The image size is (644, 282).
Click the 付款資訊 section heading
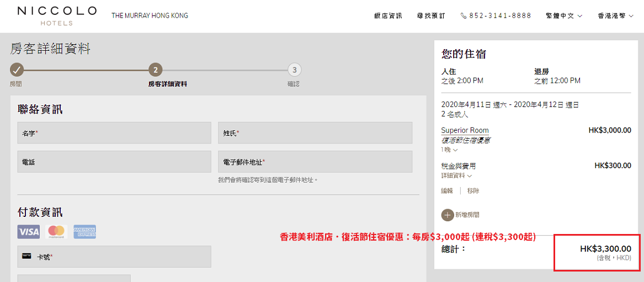point(40,212)
